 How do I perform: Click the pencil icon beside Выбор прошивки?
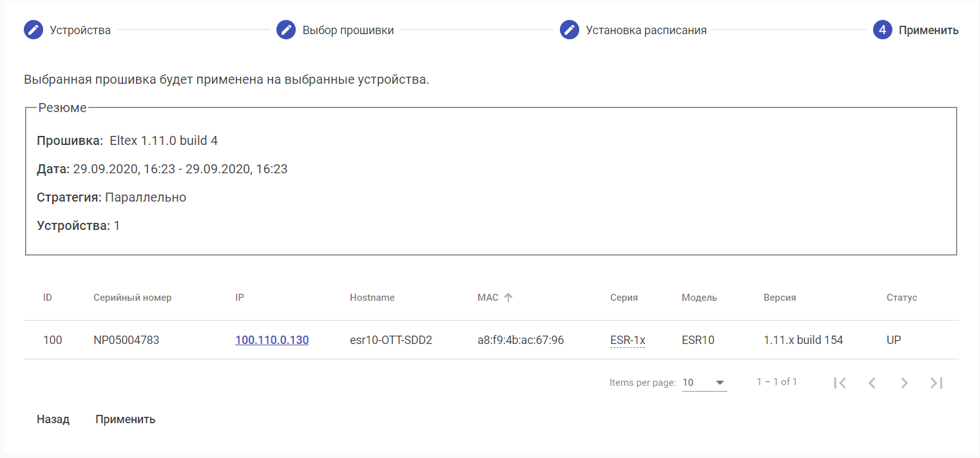[x=286, y=30]
